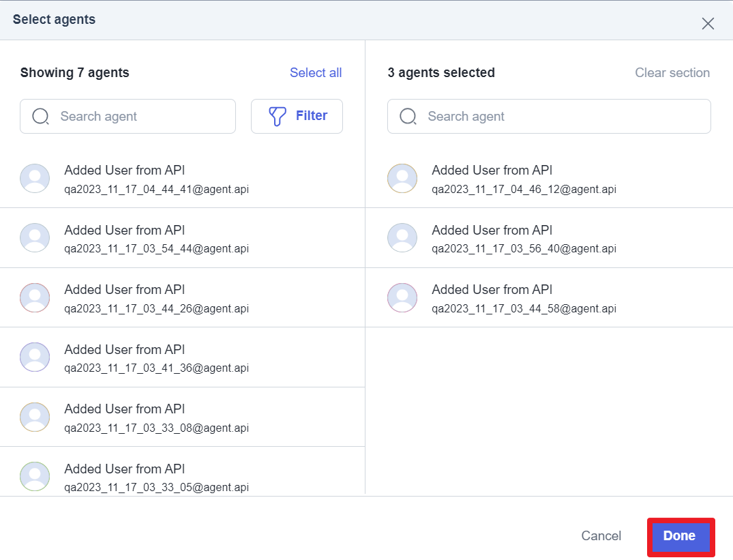Viewport: 733px width, 560px height.
Task: Click avatar of qa2023_11_17_03_41_36 agent
Action: click(x=35, y=357)
